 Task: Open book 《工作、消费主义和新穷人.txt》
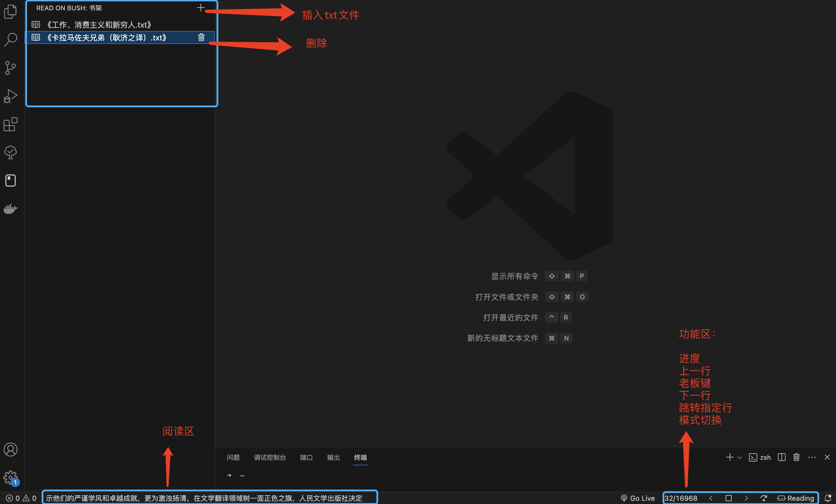(x=120, y=24)
